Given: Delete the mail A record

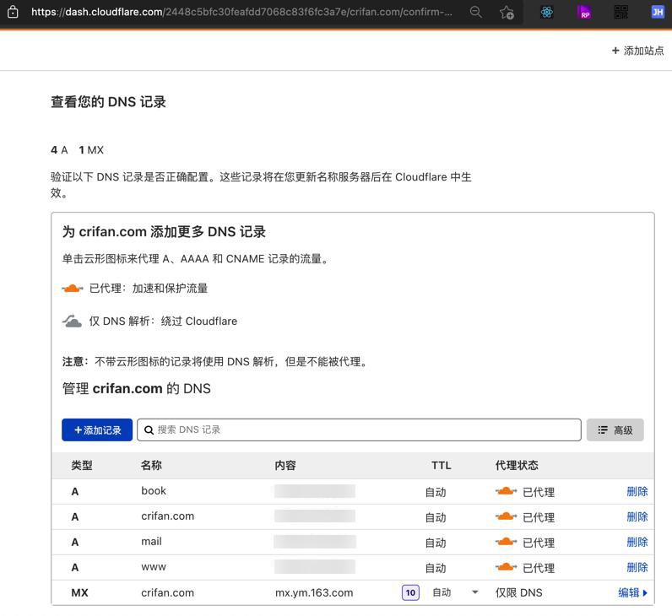Looking at the screenshot, I should click(637, 542).
